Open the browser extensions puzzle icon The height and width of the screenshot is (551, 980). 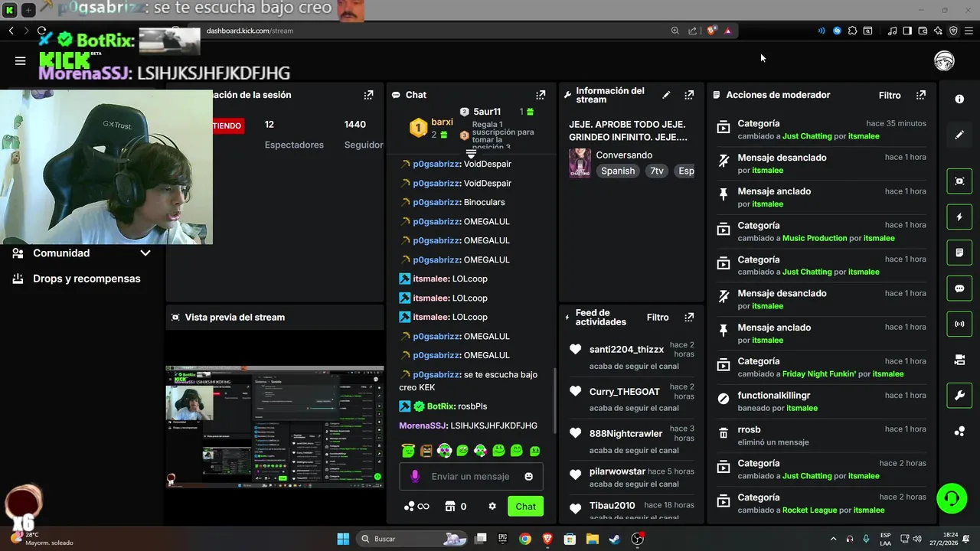click(x=852, y=31)
